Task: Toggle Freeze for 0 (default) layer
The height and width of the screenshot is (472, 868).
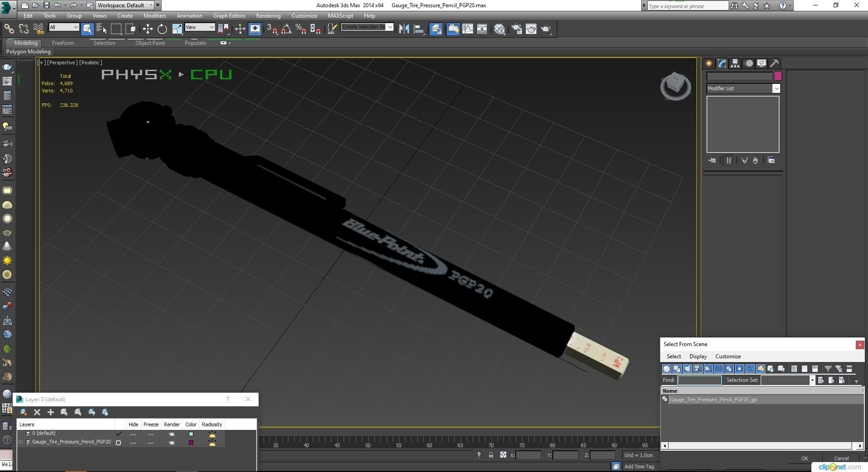Action: point(151,434)
